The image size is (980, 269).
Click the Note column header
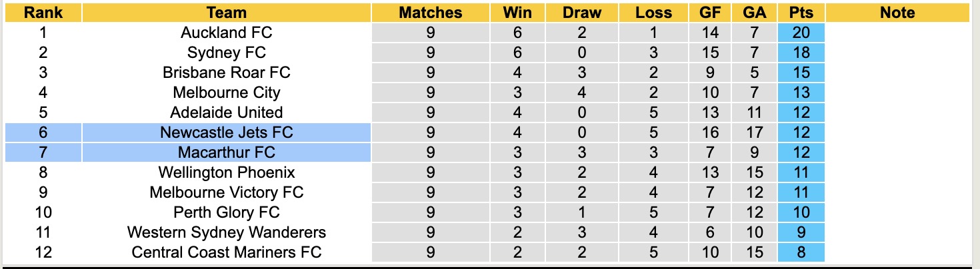coord(897,13)
